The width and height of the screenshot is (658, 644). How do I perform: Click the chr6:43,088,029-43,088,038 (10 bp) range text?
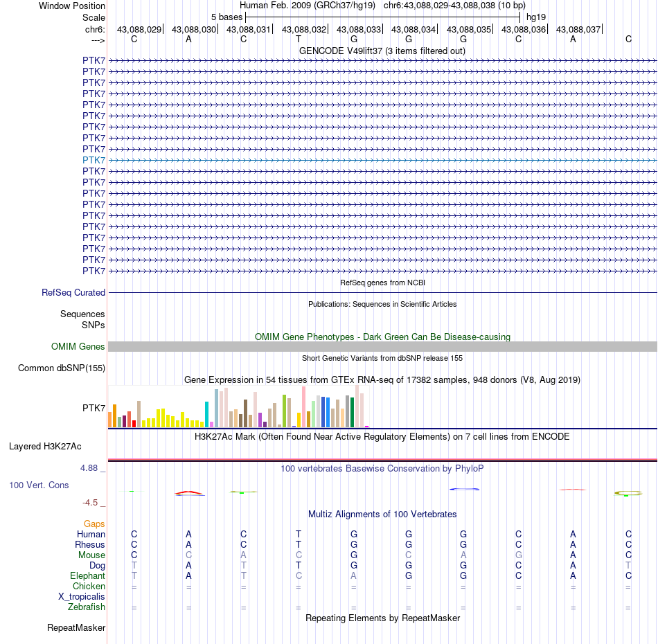coord(454,6)
